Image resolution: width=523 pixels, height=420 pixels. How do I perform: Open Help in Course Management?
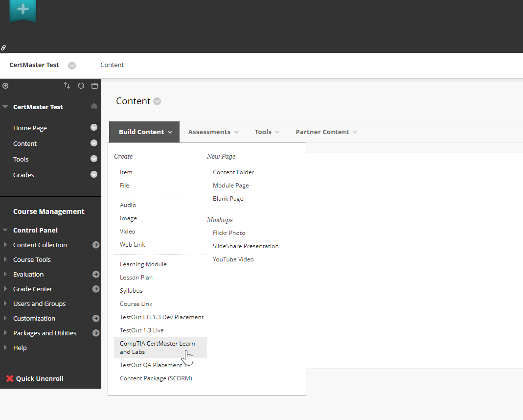(20, 348)
